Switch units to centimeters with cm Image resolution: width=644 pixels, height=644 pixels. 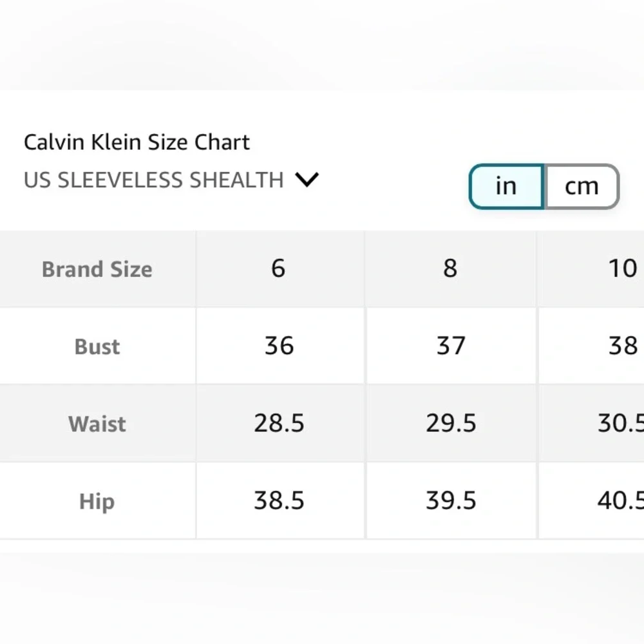582,186
